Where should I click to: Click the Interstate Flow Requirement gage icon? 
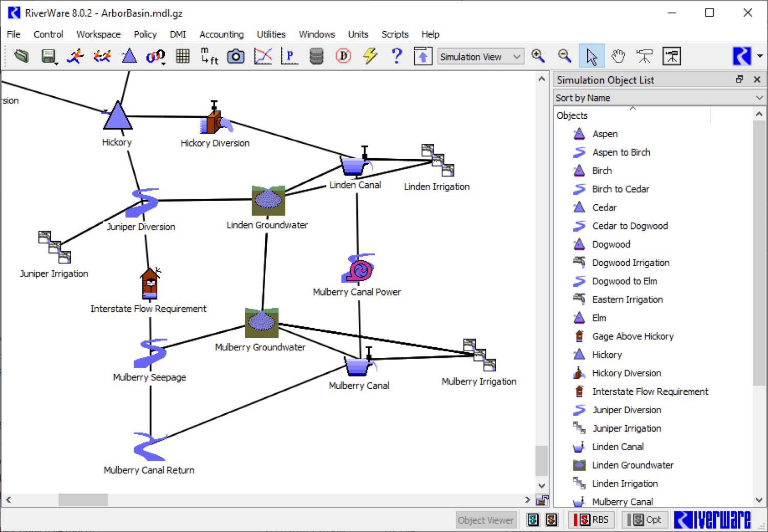pyautogui.click(x=150, y=283)
